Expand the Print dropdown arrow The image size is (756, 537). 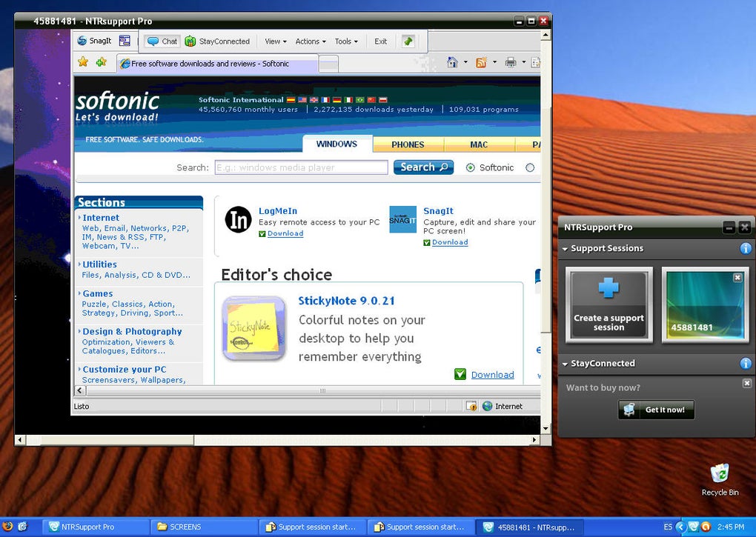click(x=523, y=62)
